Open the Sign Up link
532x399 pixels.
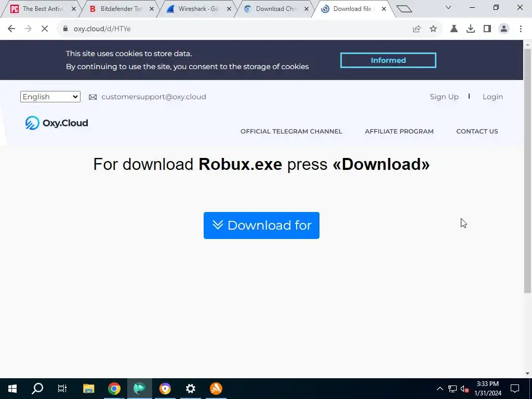[x=444, y=97]
